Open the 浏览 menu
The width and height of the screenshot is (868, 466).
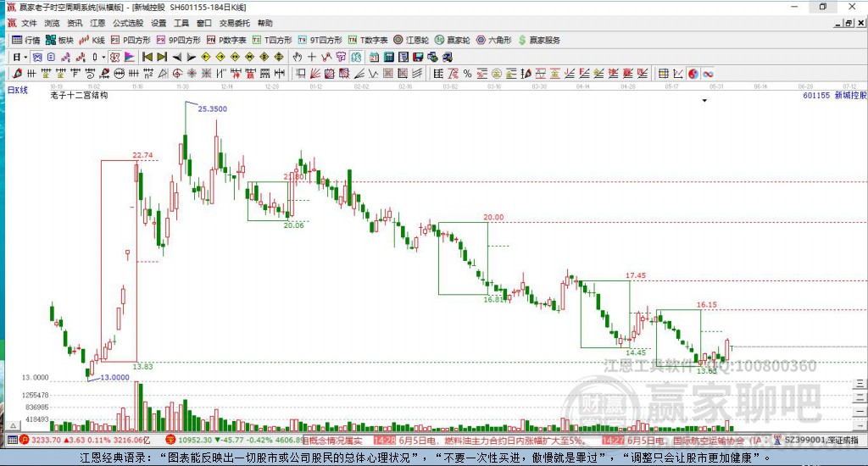(x=52, y=23)
